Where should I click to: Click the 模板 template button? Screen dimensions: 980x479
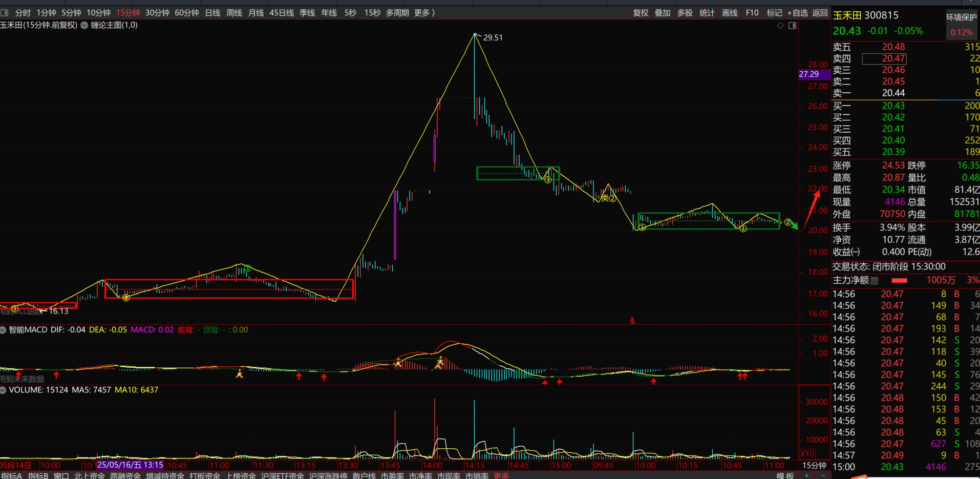785,475
